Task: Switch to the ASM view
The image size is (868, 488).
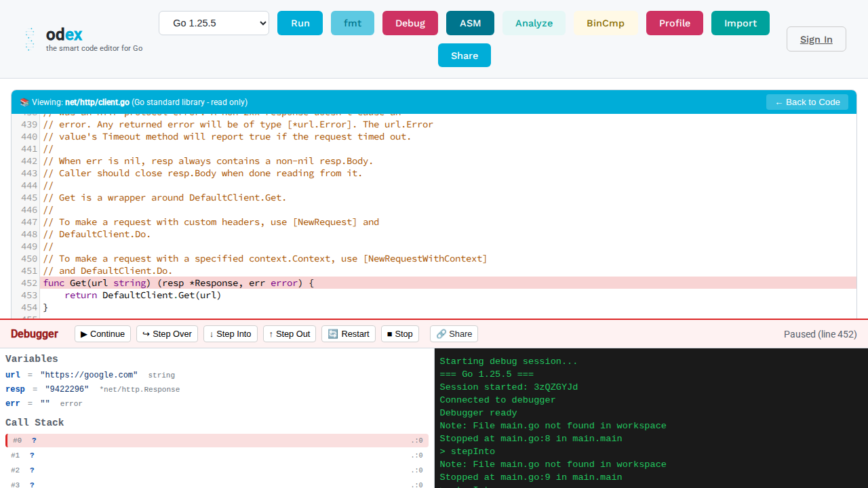Action: click(470, 22)
